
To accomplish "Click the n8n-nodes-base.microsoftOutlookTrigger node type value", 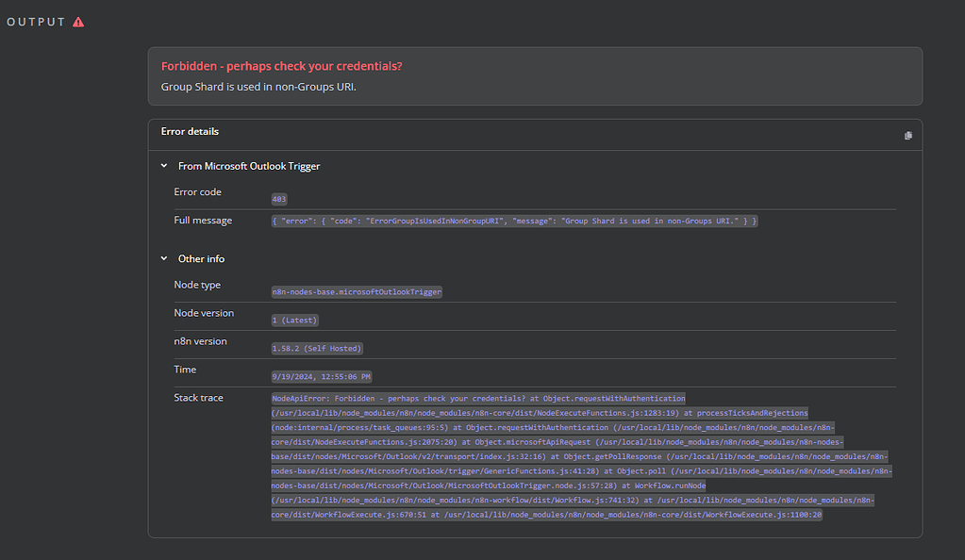I will click(357, 291).
